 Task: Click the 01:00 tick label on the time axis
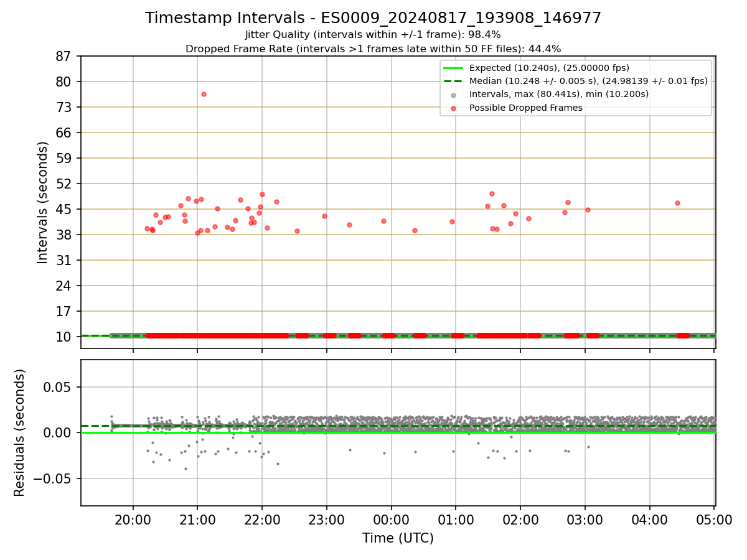[456, 520]
